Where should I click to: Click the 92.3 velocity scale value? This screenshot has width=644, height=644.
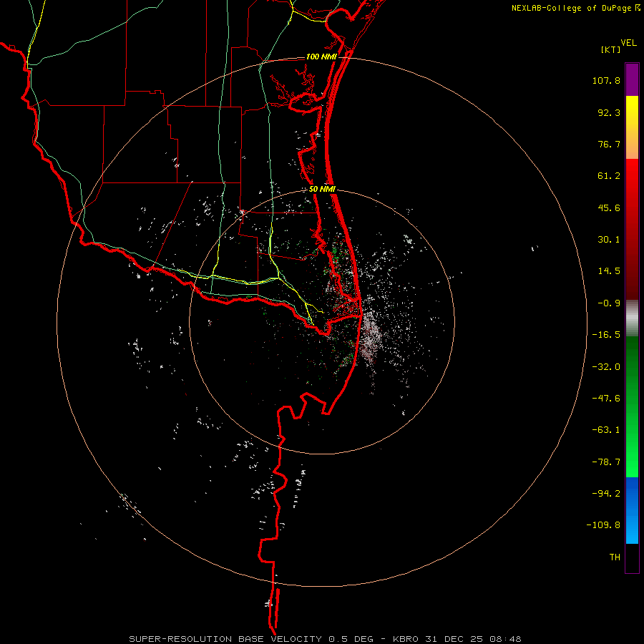609,112
